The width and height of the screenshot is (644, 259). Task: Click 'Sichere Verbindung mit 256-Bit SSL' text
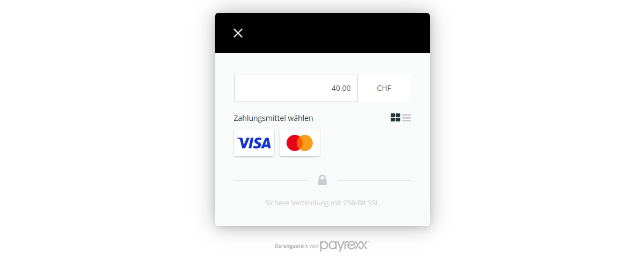click(322, 203)
